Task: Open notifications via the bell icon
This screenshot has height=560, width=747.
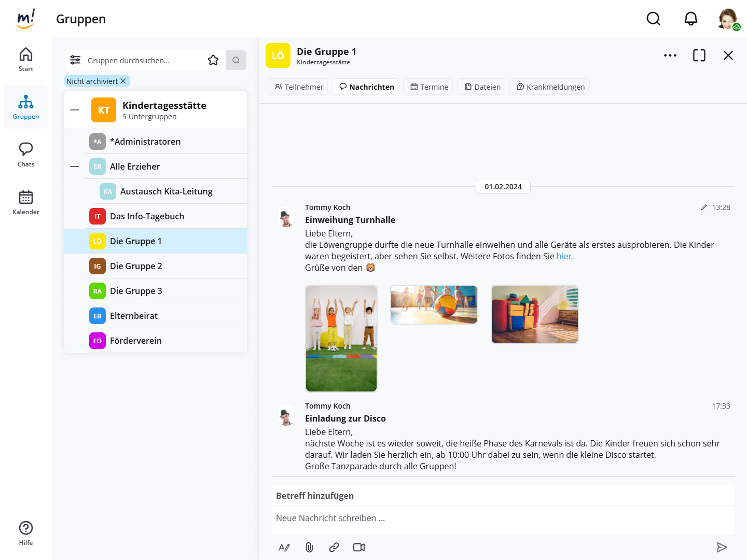Action: (690, 19)
